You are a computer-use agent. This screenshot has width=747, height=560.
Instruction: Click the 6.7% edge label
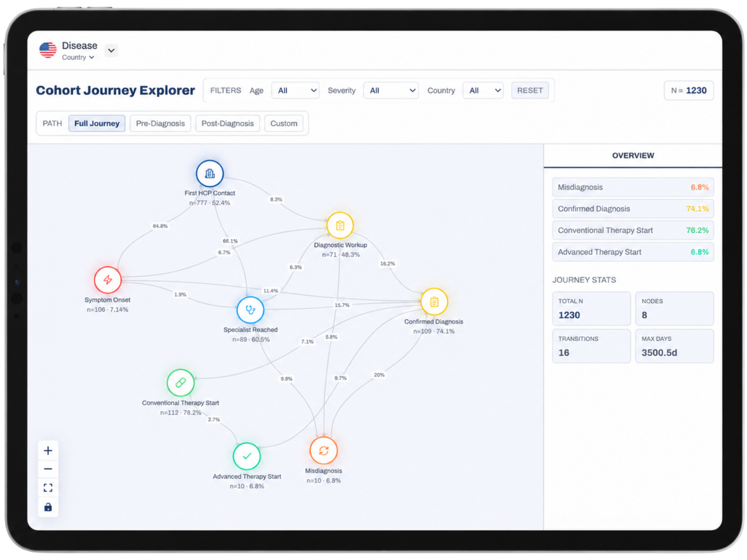pos(224,252)
